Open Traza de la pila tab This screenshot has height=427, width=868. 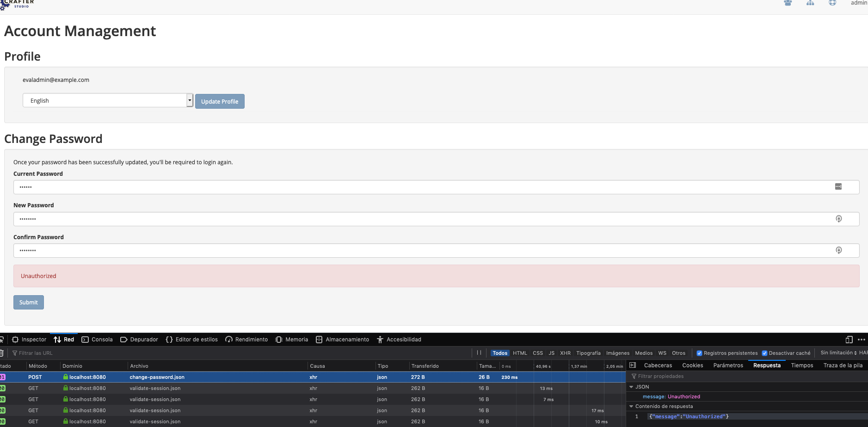click(x=843, y=365)
